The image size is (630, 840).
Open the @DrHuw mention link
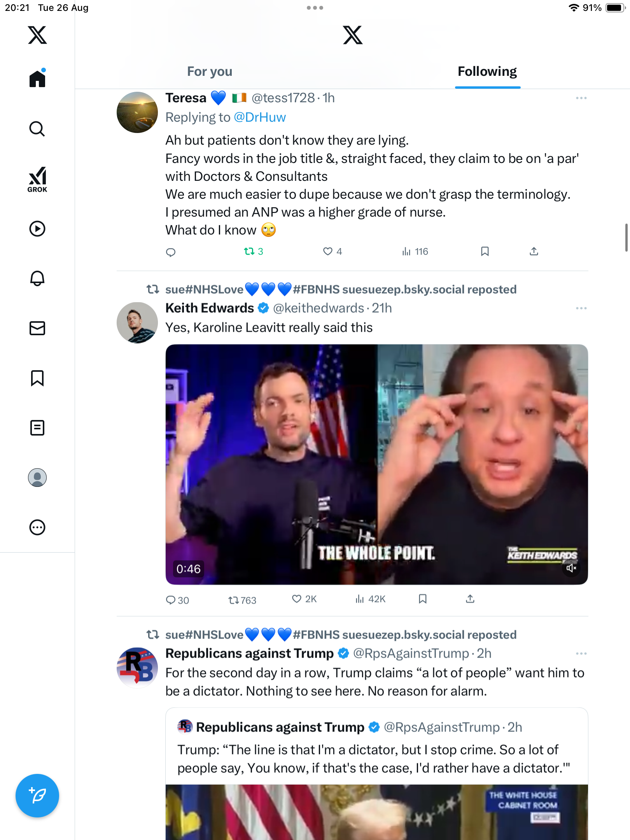click(x=260, y=117)
